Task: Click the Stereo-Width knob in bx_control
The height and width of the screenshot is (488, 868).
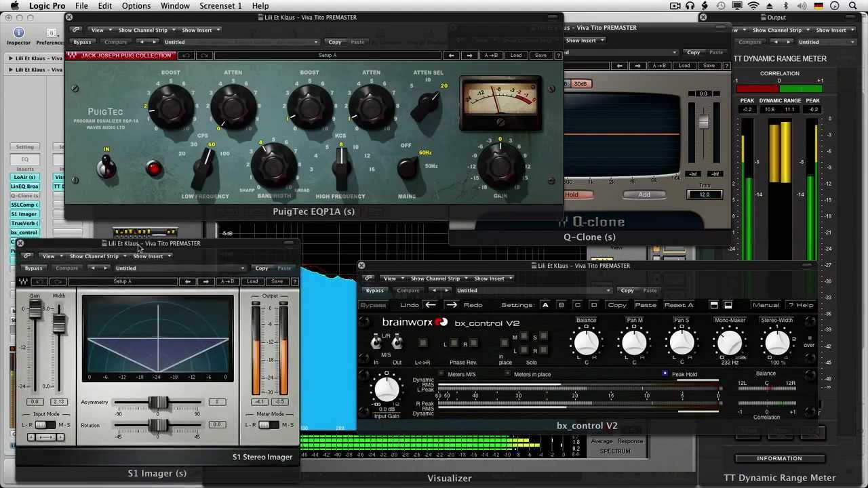Action: point(776,343)
